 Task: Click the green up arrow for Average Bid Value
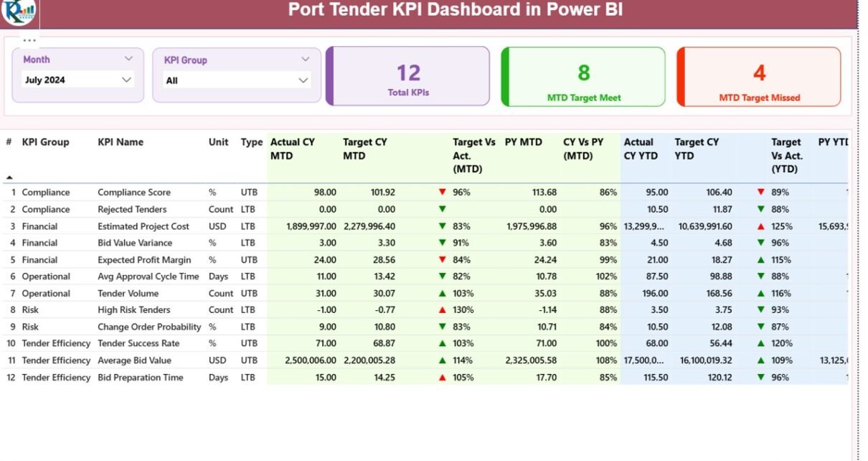point(442,360)
